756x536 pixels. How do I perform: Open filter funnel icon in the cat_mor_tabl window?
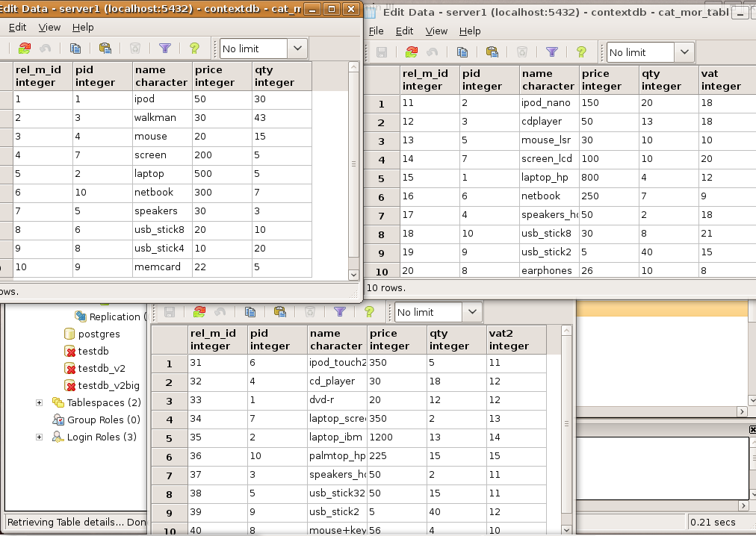551,52
